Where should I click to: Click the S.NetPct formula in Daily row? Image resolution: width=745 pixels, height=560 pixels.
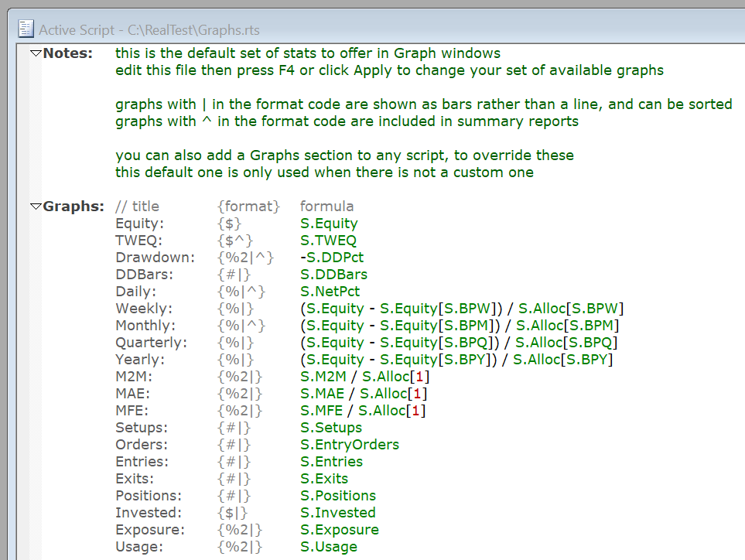pyautogui.click(x=330, y=292)
